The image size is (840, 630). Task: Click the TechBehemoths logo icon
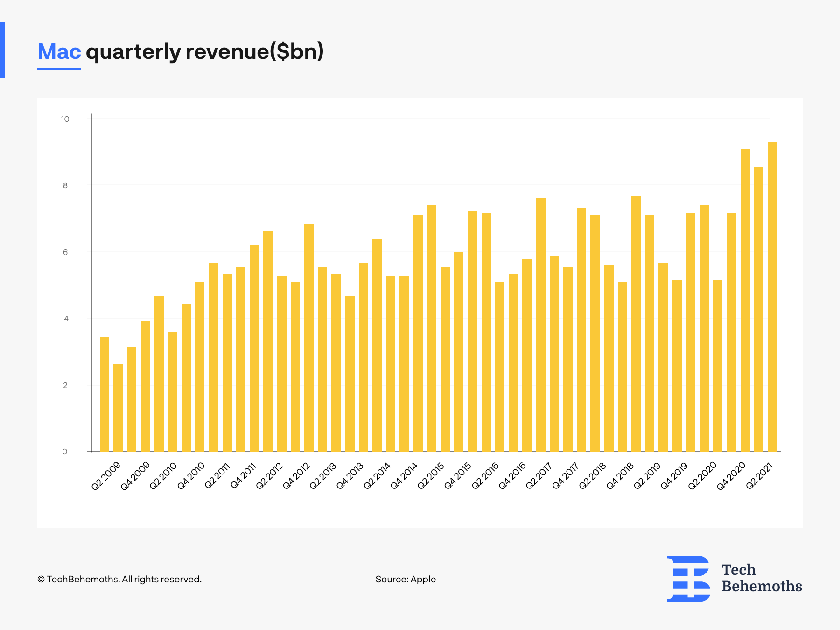689,578
